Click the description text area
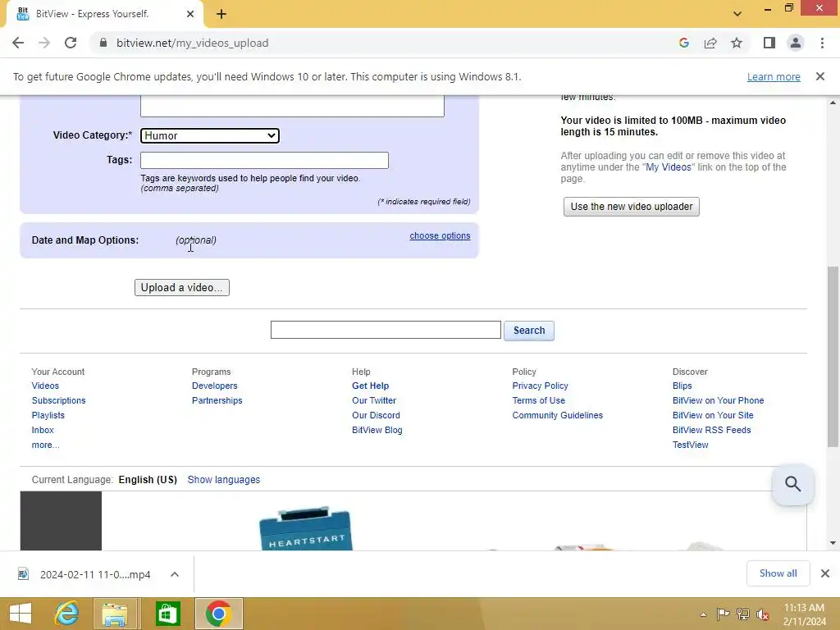Screen dimensions: 840x630 tap(292, 106)
